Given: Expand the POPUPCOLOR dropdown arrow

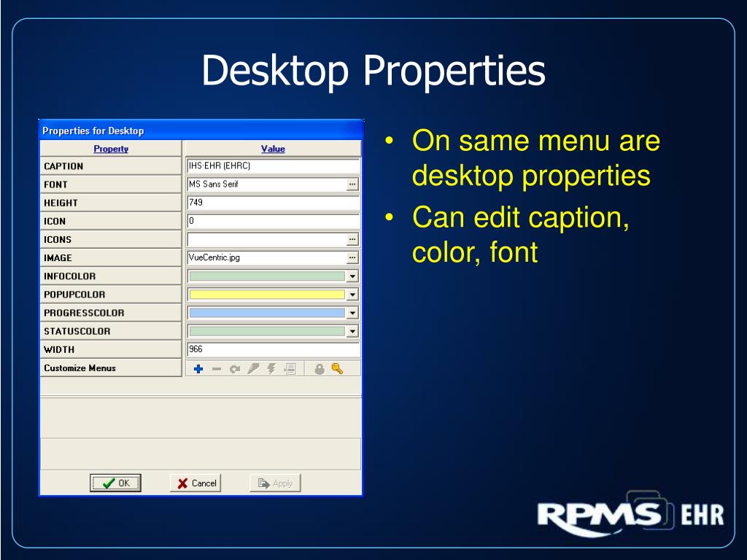Looking at the screenshot, I should (352, 295).
